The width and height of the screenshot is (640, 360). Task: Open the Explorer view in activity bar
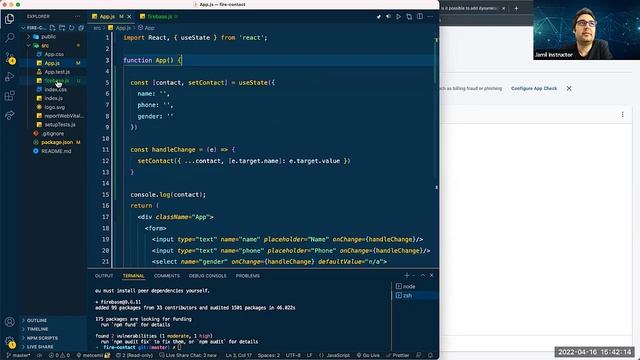[x=9, y=19]
